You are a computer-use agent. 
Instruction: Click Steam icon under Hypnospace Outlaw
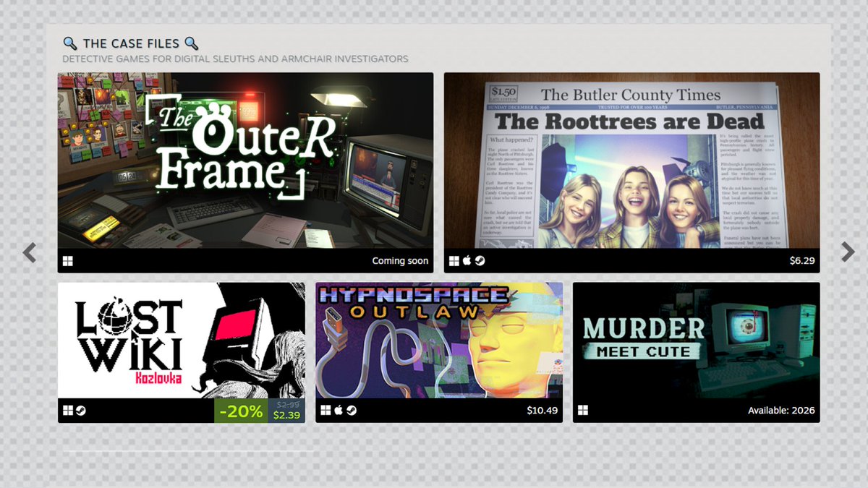(351, 411)
